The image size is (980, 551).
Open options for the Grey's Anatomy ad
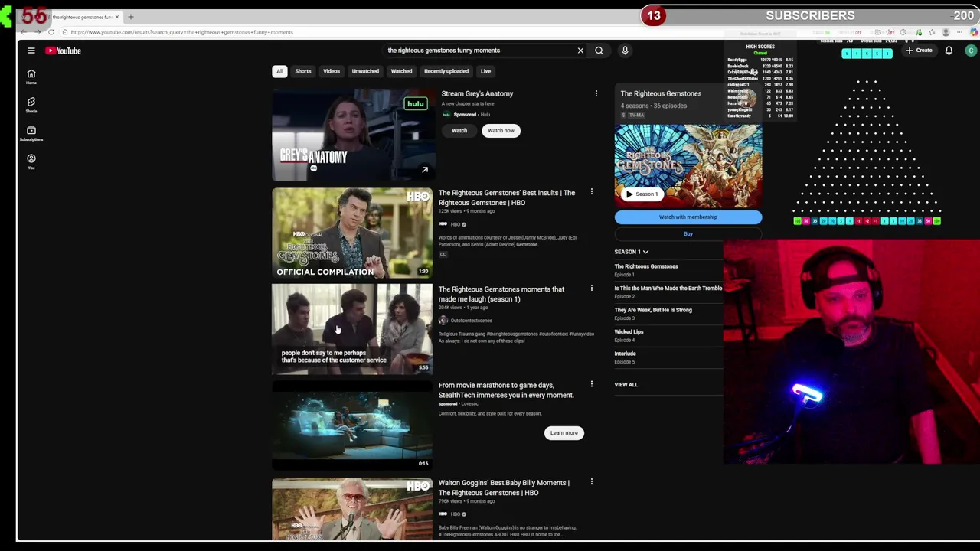[596, 94]
